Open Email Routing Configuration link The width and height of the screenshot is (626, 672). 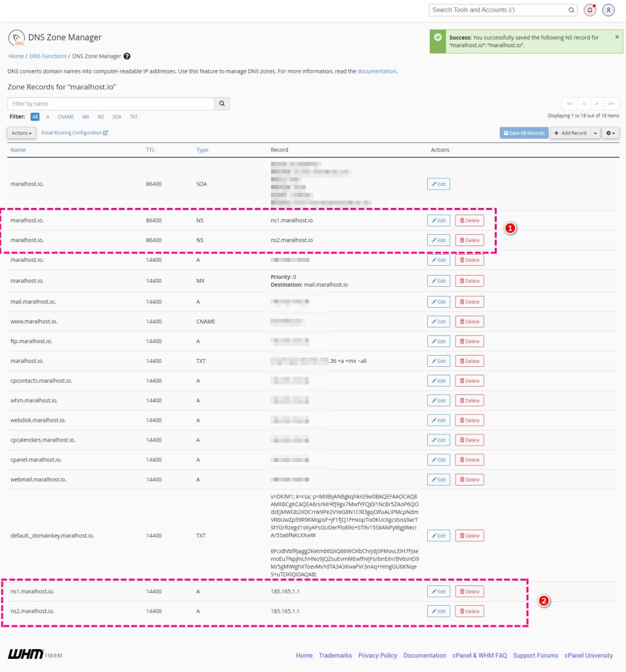(74, 133)
